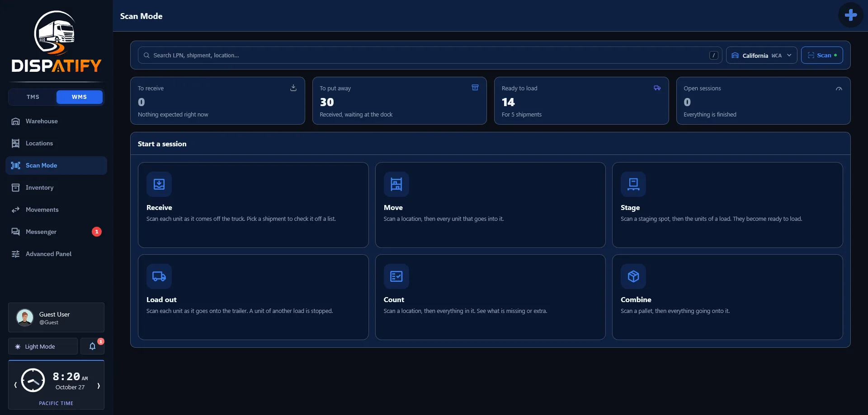Screen dimensions: 868x415
Task: Switch to TMS mode
Action: pos(33,97)
